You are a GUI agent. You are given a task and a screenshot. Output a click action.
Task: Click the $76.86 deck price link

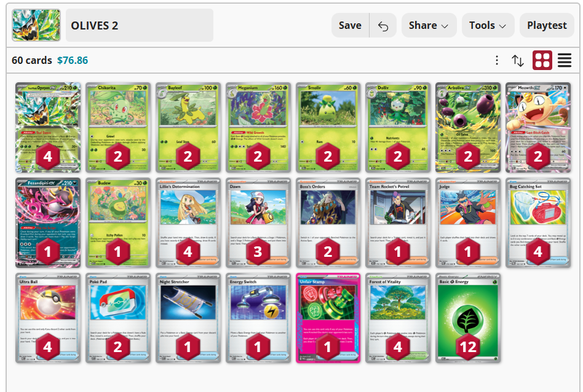click(73, 60)
